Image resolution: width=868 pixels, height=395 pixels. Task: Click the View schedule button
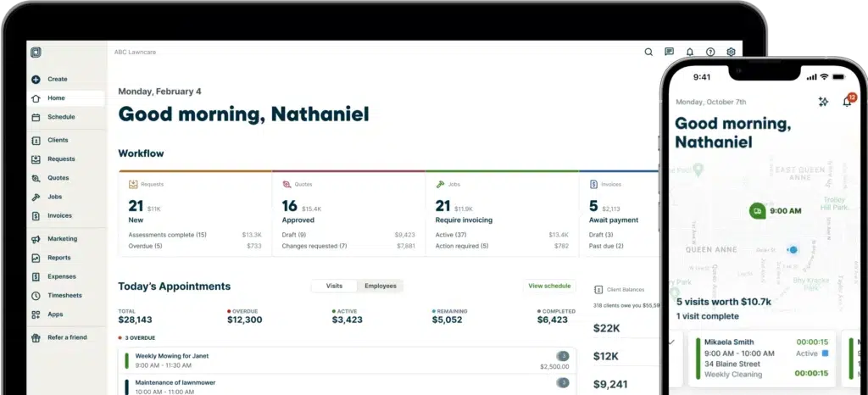click(548, 286)
